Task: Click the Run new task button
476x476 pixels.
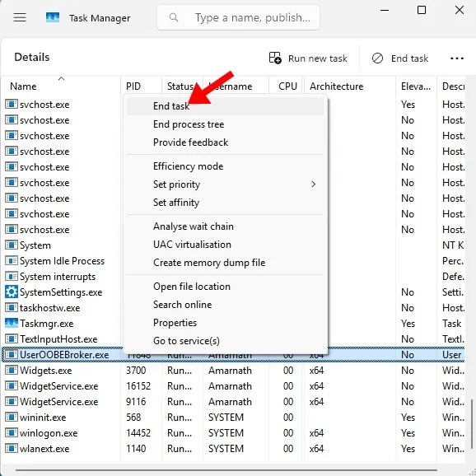Action: click(308, 58)
